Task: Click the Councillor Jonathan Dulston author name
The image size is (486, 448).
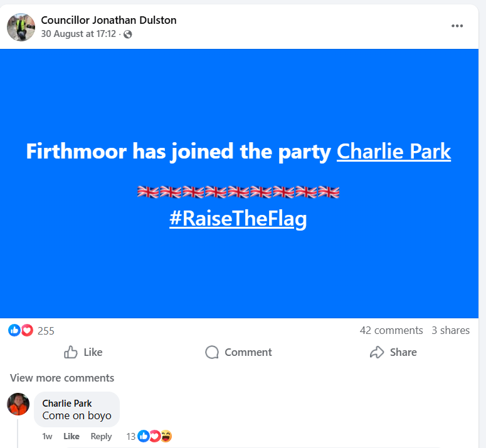Action: coord(108,20)
